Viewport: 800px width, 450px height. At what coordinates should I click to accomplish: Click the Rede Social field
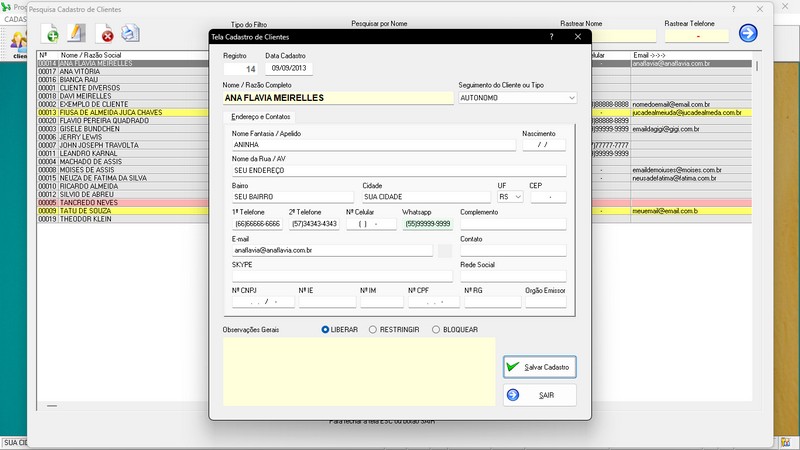513,276
